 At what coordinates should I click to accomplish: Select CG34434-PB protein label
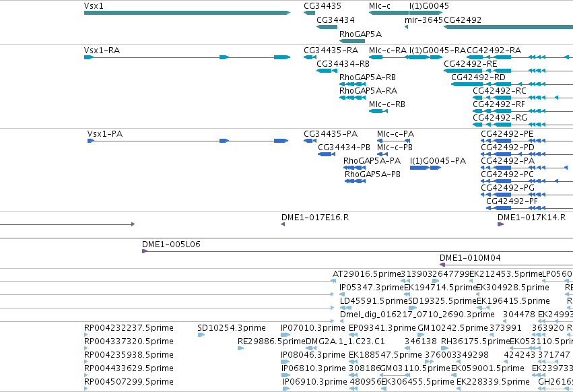click(344, 148)
